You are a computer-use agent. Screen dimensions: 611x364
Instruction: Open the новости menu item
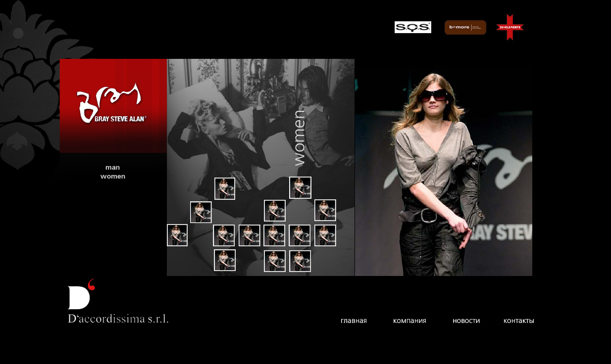(466, 320)
